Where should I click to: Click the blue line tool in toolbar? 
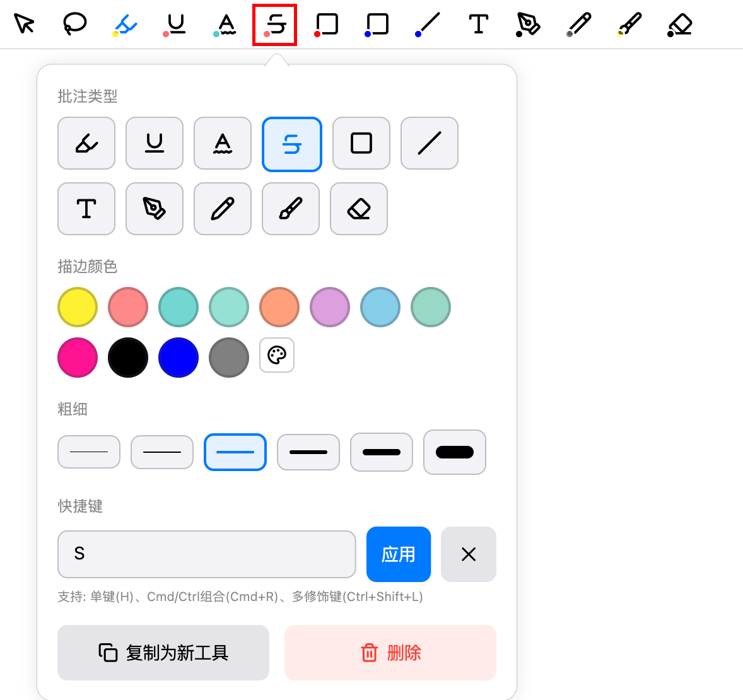point(428,25)
